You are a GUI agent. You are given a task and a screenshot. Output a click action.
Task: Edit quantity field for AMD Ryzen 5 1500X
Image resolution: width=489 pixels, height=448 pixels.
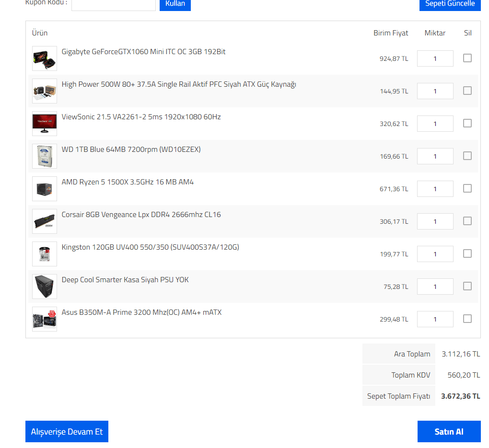435,189
